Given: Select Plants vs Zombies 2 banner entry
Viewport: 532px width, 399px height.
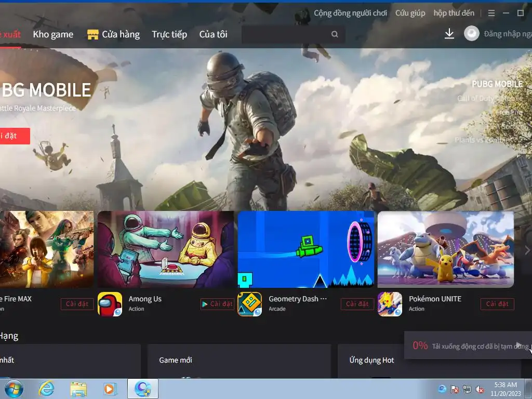Looking at the screenshot, I should click(x=488, y=140).
